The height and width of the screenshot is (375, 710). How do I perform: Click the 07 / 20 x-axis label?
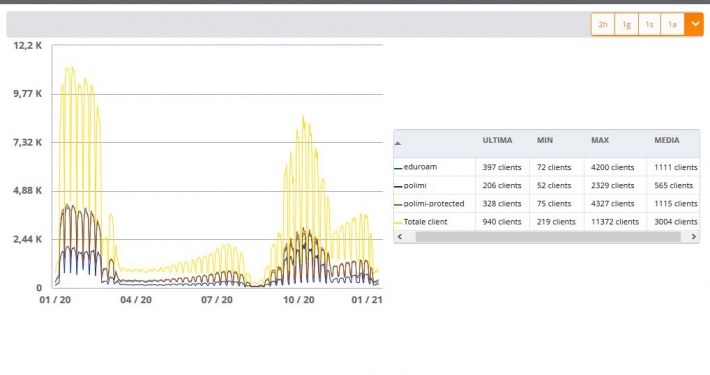point(217,300)
